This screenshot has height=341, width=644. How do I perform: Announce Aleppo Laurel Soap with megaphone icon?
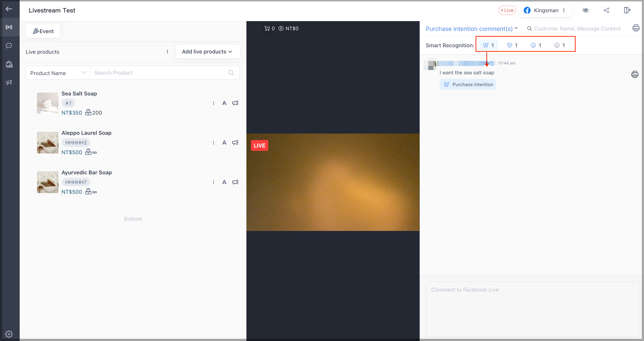click(235, 143)
